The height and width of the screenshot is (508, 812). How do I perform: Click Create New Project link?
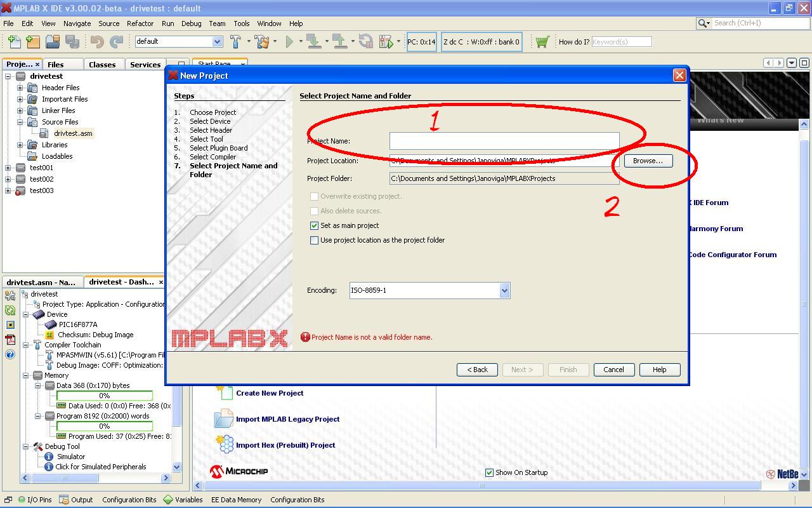(270, 393)
